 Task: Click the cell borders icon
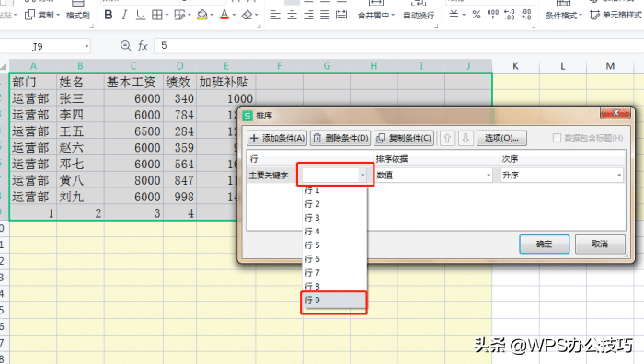click(157, 16)
